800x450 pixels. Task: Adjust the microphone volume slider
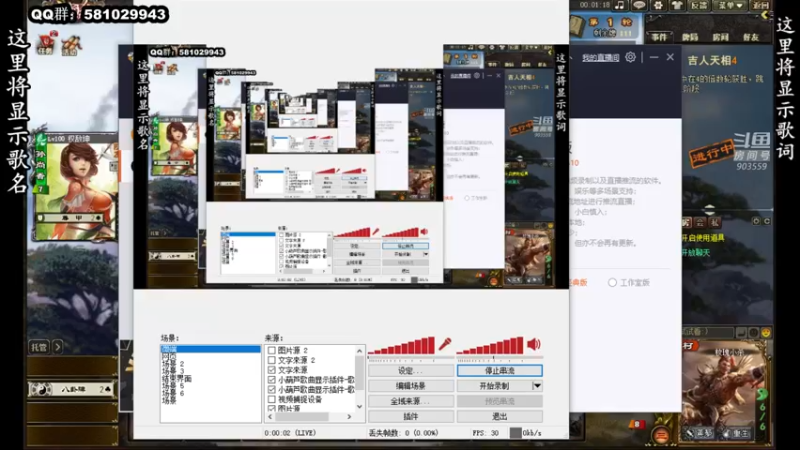tap(410, 359)
